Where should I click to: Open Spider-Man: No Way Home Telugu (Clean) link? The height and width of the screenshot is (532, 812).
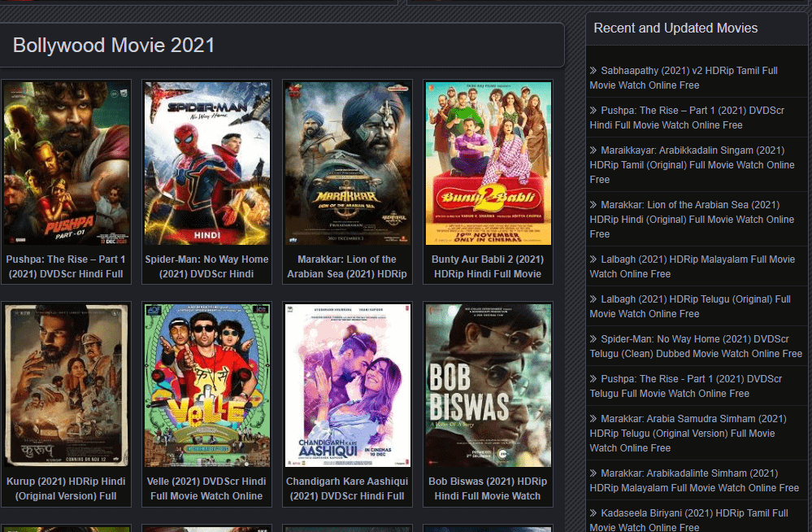[x=696, y=347]
